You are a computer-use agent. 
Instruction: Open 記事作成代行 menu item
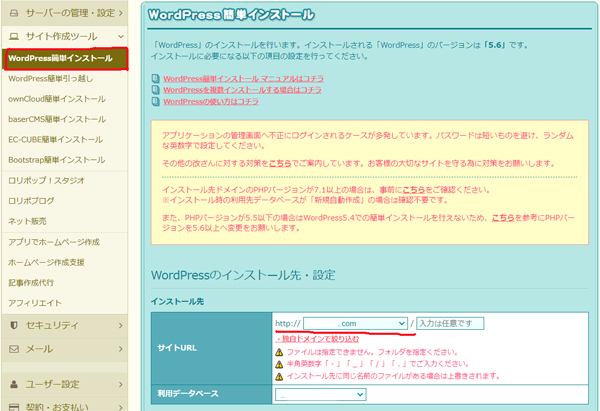point(31,283)
